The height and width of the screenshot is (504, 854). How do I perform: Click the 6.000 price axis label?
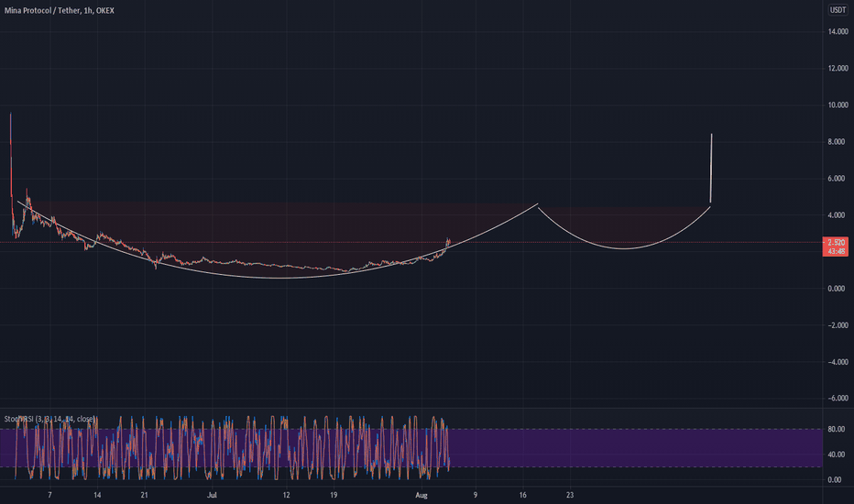tap(838, 178)
